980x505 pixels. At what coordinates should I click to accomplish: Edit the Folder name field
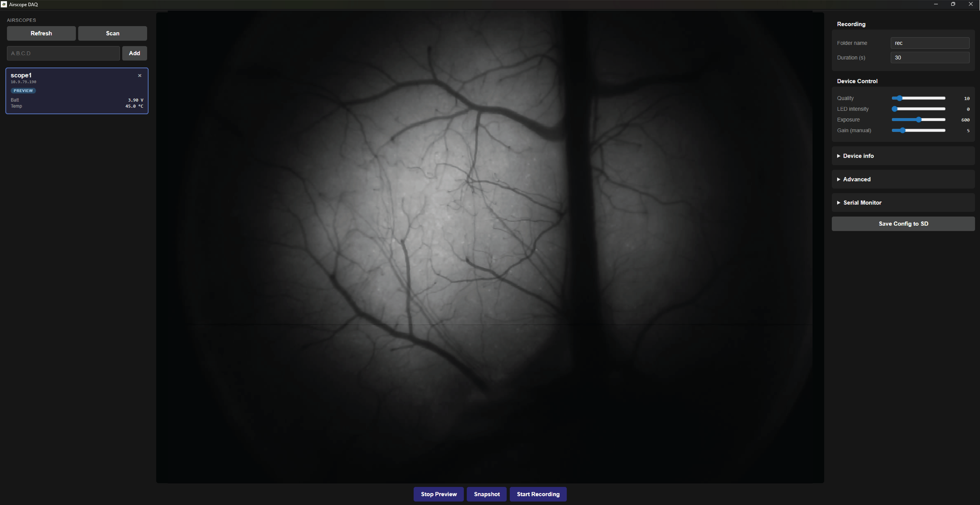click(x=930, y=43)
